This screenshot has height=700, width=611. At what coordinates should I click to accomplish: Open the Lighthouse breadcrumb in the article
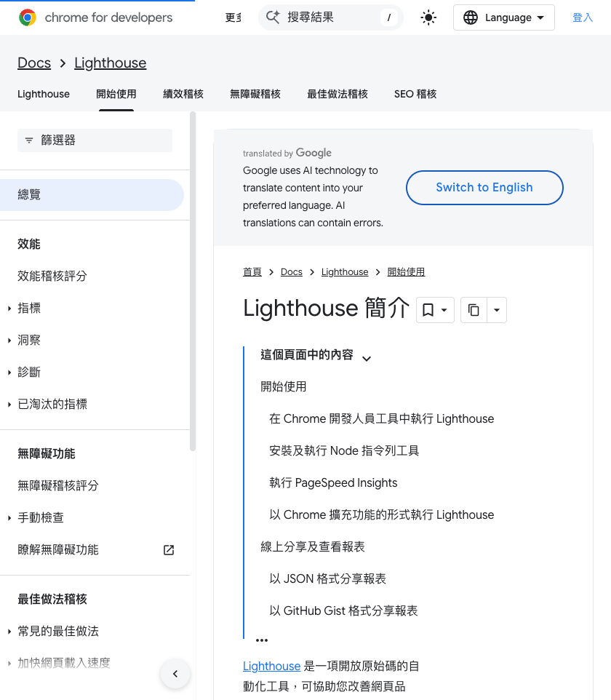click(345, 272)
